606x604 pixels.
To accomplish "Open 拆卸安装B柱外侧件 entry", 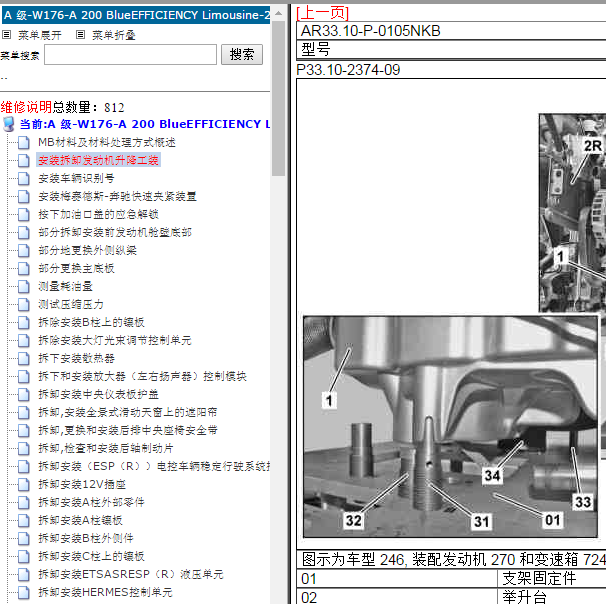I will coord(85,538).
